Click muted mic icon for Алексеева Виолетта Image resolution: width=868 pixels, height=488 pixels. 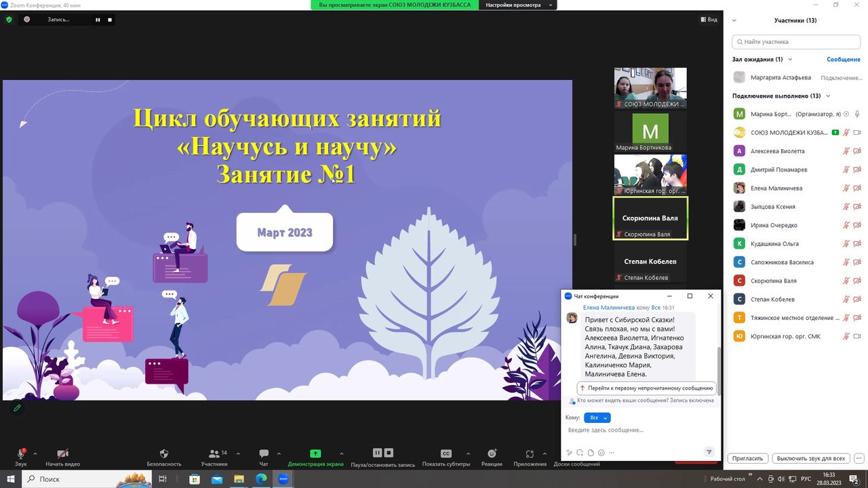(846, 151)
